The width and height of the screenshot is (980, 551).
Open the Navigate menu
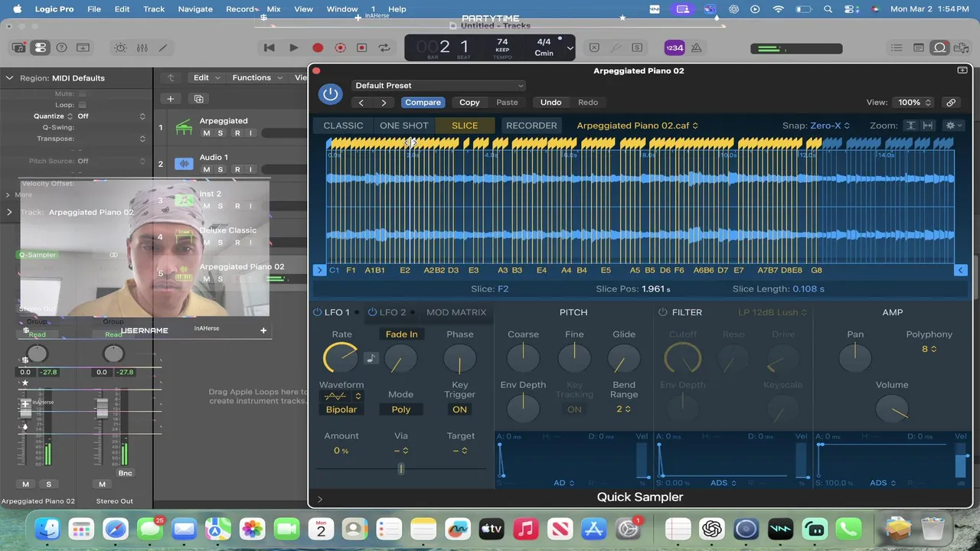click(195, 9)
